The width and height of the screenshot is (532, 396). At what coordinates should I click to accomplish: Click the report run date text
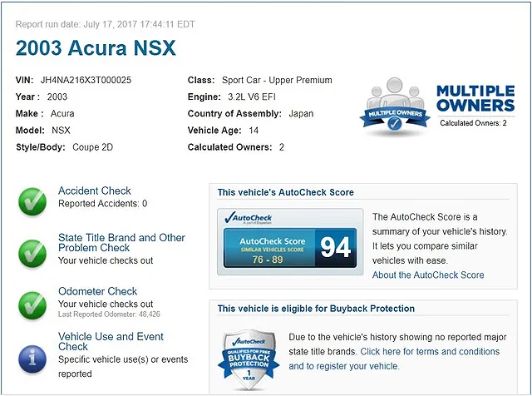point(106,24)
